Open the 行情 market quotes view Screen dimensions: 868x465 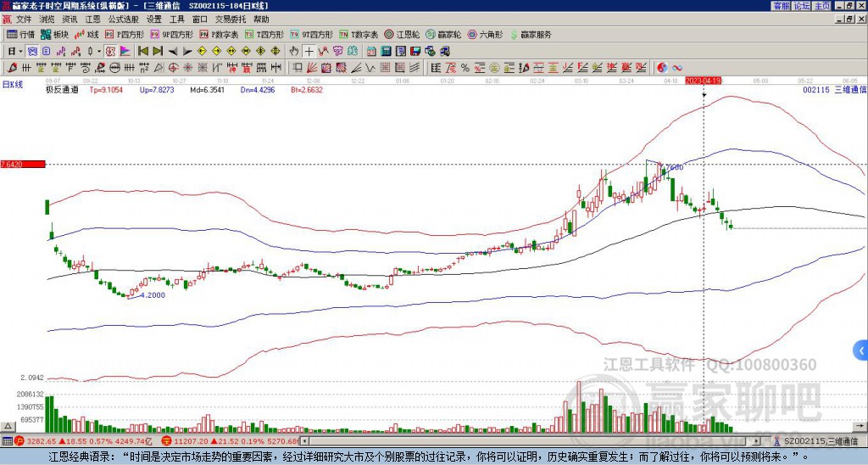click(20, 35)
